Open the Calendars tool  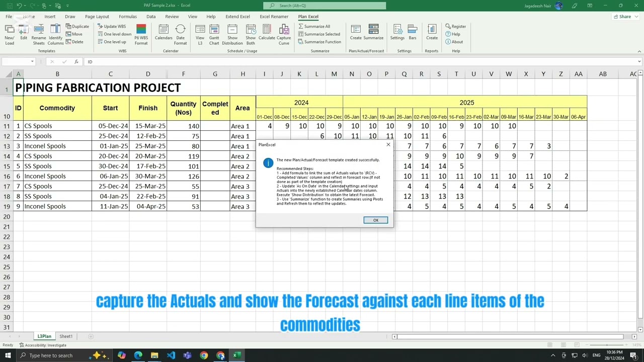pyautogui.click(x=164, y=33)
